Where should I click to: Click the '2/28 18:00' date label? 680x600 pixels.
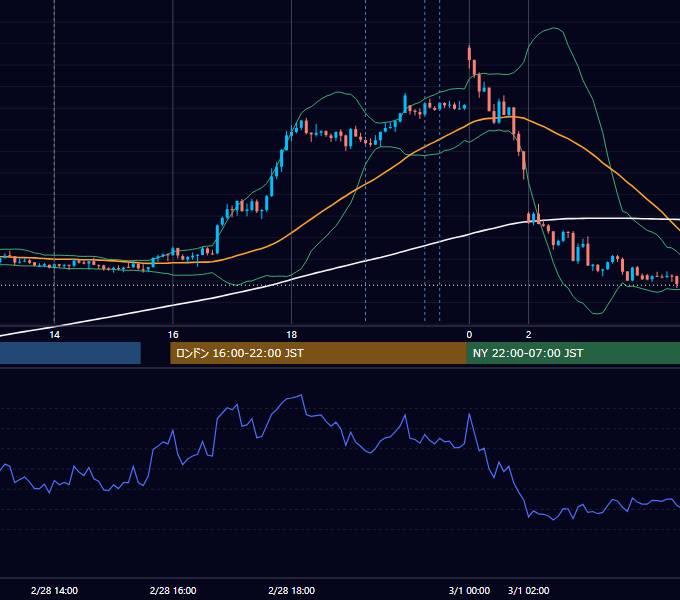(291, 590)
